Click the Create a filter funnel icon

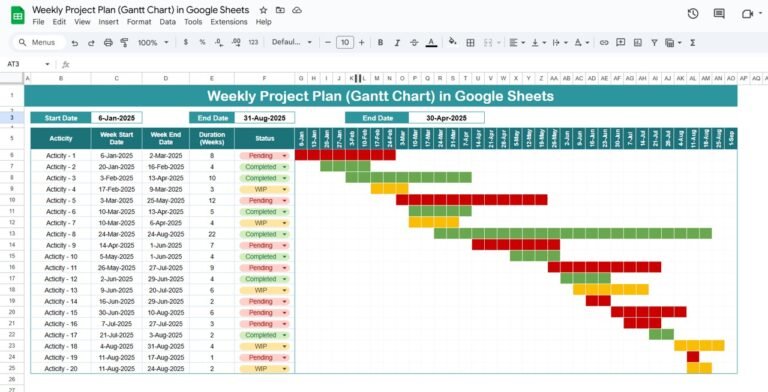[654, 43]
